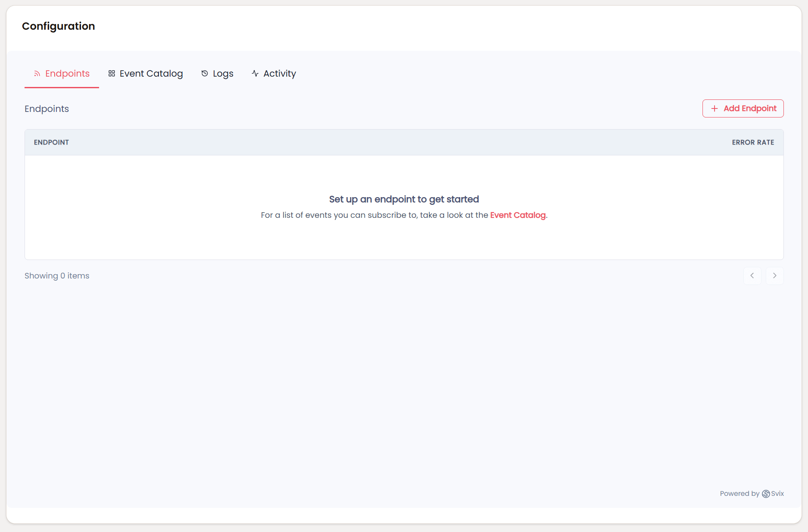
Task: Click the Configuration page title
Action: tap(58, 26)
